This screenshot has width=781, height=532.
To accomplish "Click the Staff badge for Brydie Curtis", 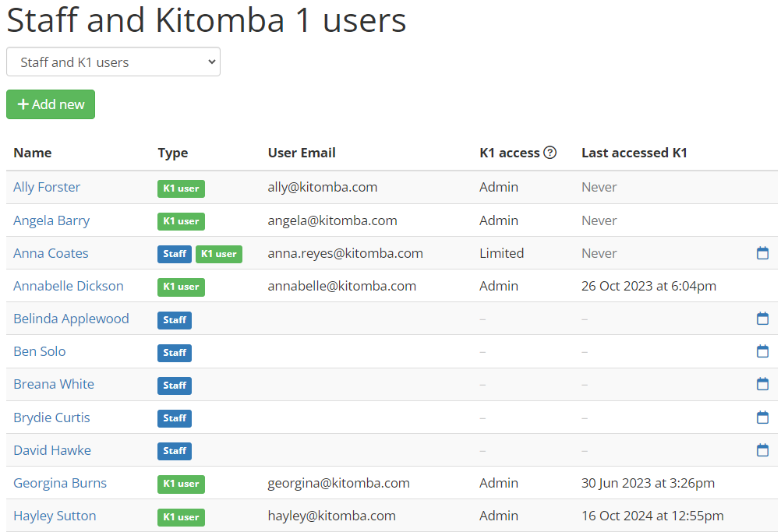I will coord(175,418).
